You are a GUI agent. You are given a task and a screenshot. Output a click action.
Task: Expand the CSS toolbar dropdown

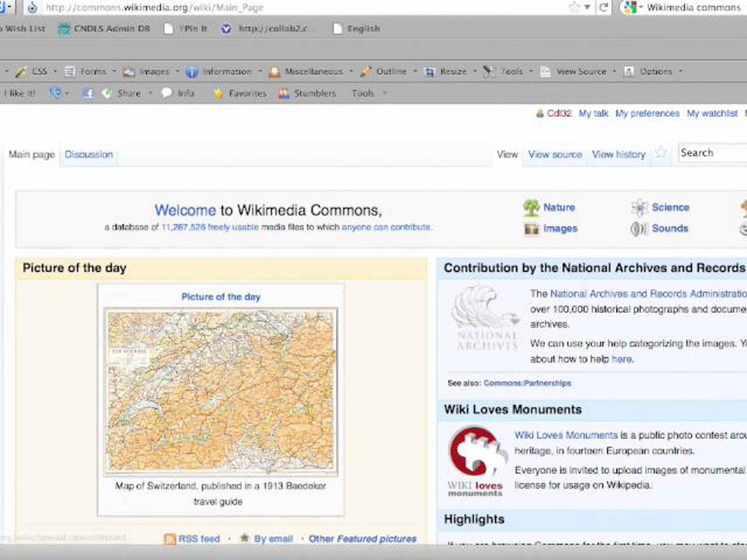click(x=55, y=72)
